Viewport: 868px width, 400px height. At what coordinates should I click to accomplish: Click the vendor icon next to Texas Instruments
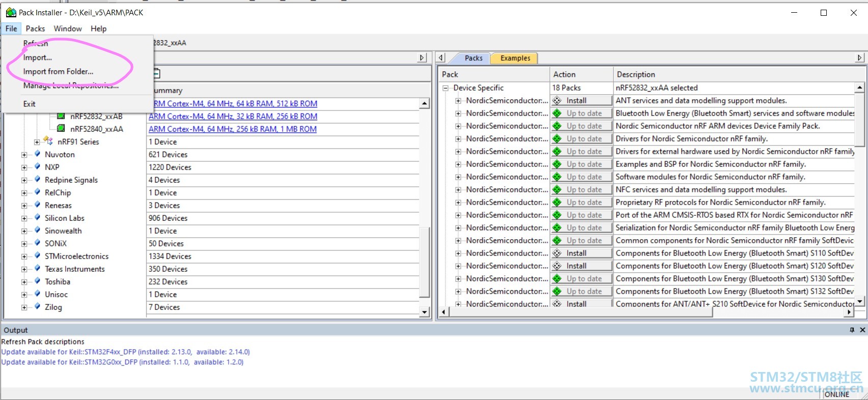point(37,268)
